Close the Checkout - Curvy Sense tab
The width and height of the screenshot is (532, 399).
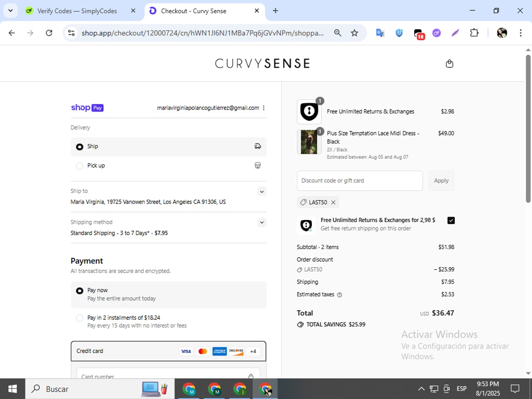(257, 11)
